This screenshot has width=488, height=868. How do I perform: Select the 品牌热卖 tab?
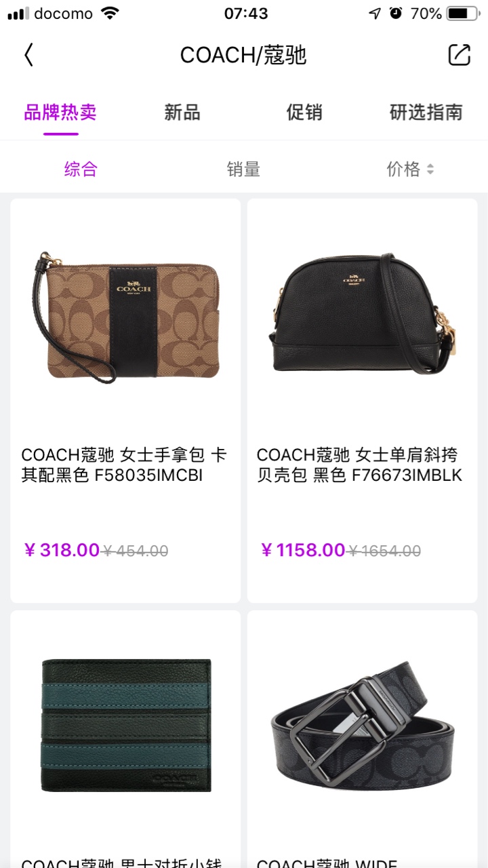pos(60,112)
